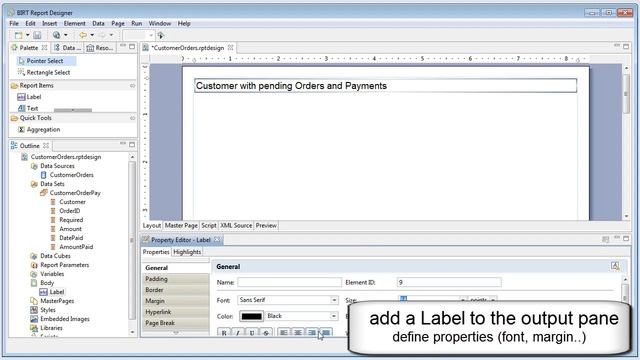Close the Palette view tab
This screenshot has height=360, width=640.
(x=44, y=48)
